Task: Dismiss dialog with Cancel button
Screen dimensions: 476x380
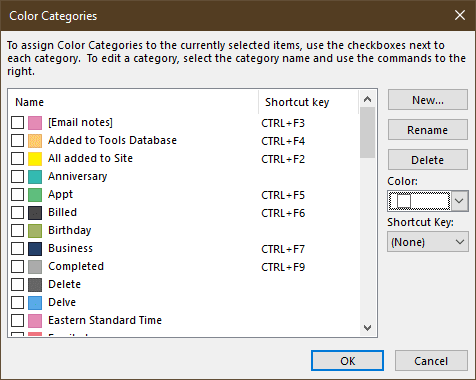Action: coord(431,361)
